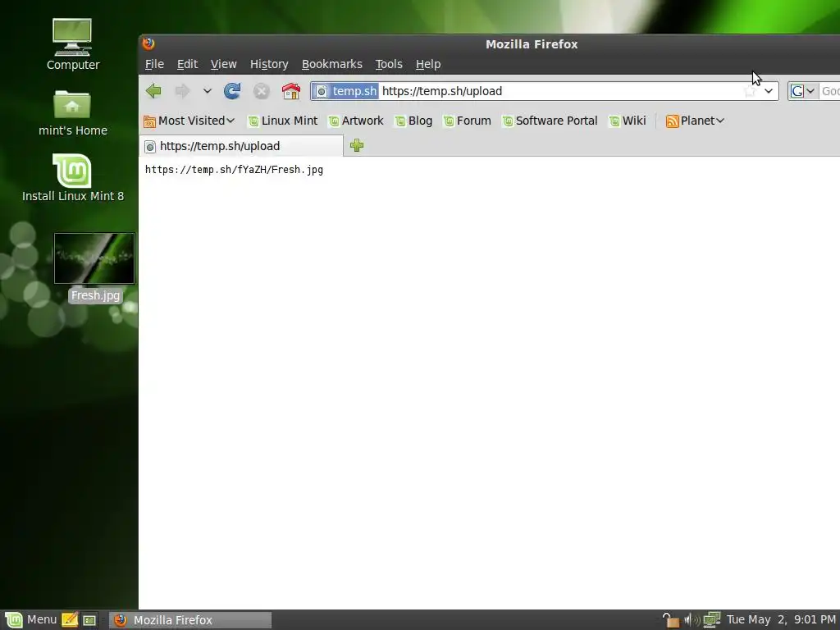Open the Forum bookmark
The image size is (840, 630).
point(467,121)
